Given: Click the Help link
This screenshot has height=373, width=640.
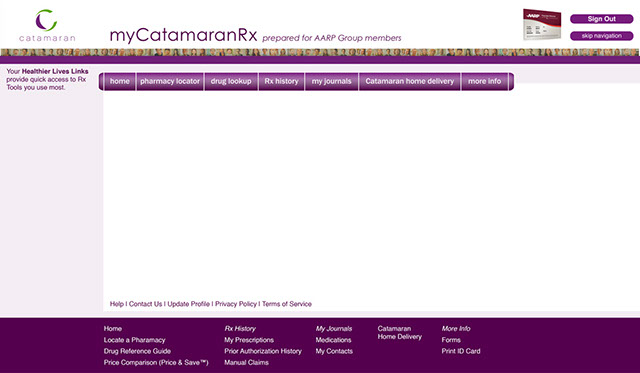Looking at the screenshot, I should [117, 304].
